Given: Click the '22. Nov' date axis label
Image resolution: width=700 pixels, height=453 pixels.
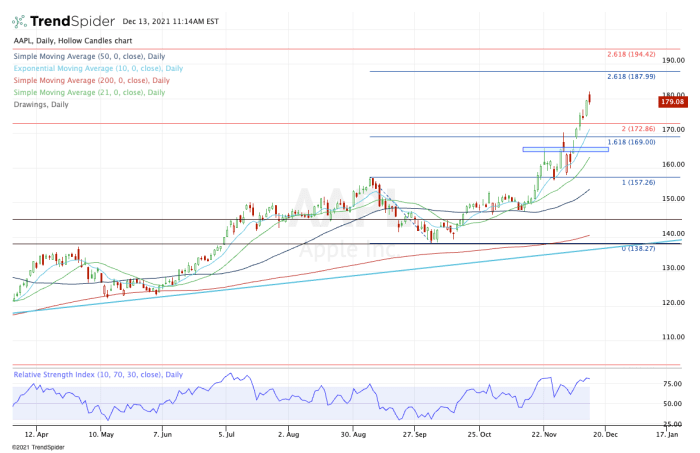Looking at the screenshot, I should [544, 434].
